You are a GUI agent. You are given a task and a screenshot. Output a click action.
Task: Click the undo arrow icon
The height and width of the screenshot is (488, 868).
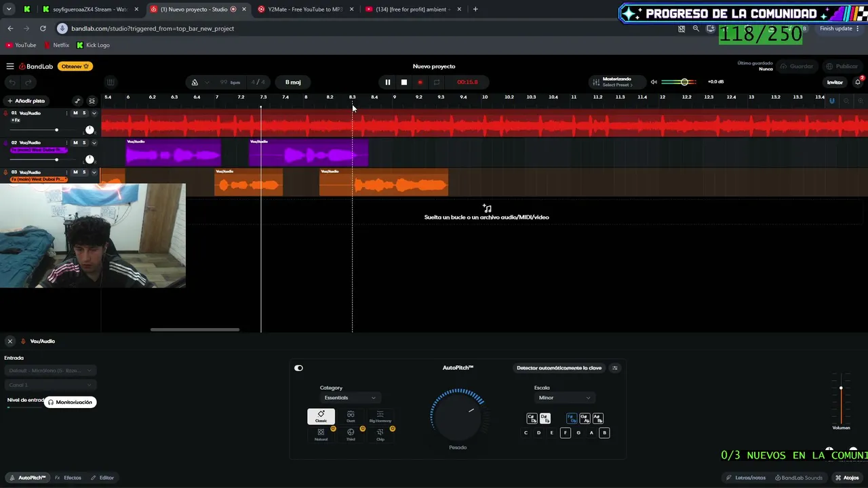point(12,82)
